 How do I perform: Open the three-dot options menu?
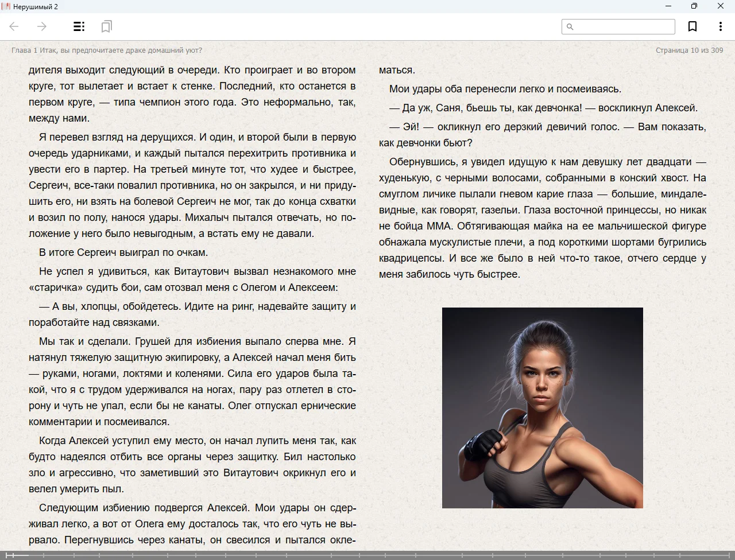720,26
